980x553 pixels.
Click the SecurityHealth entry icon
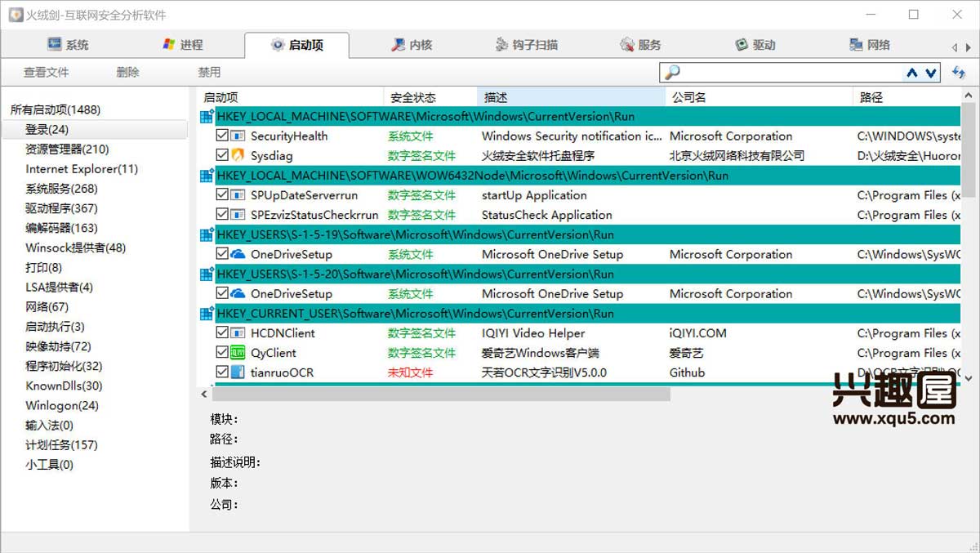(238, 136)
